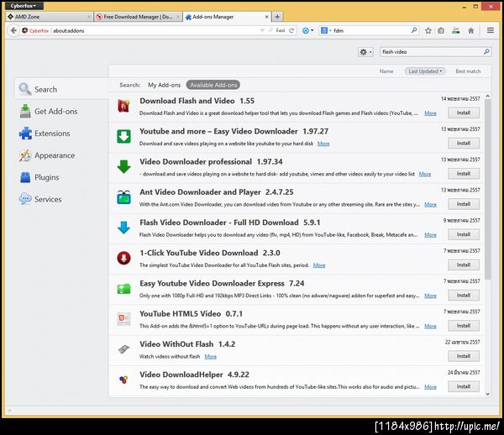
Task: Click scrollbar down arrow in results list
Action: (x=487, y=394)
